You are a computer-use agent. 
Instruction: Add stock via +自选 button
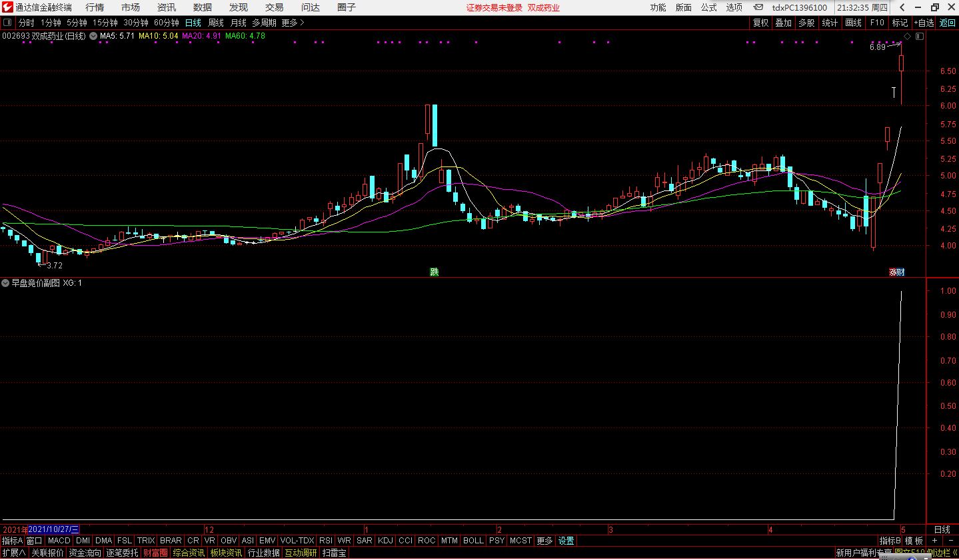[x=924, y=23]
